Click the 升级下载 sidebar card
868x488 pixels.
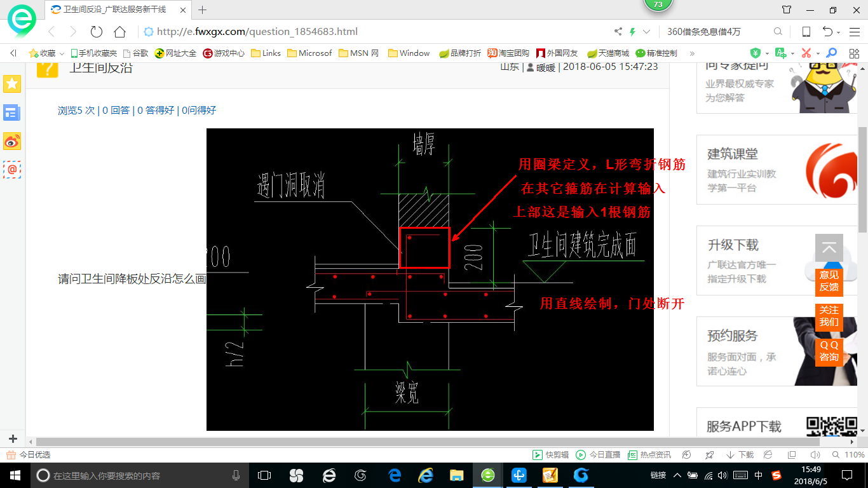click(777, 261)
